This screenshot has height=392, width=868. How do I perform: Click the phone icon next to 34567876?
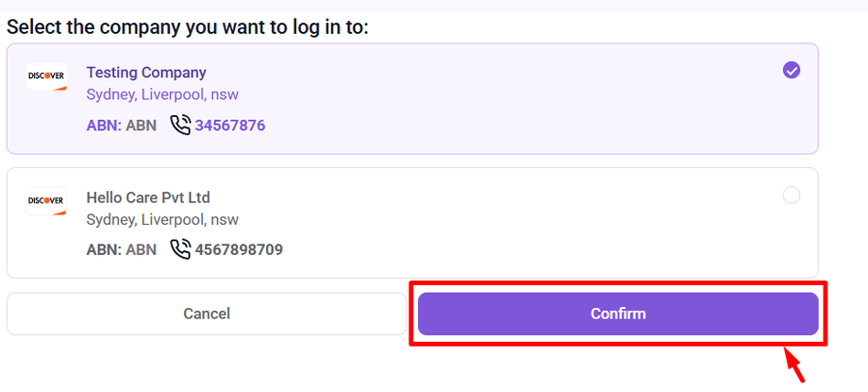180,125
